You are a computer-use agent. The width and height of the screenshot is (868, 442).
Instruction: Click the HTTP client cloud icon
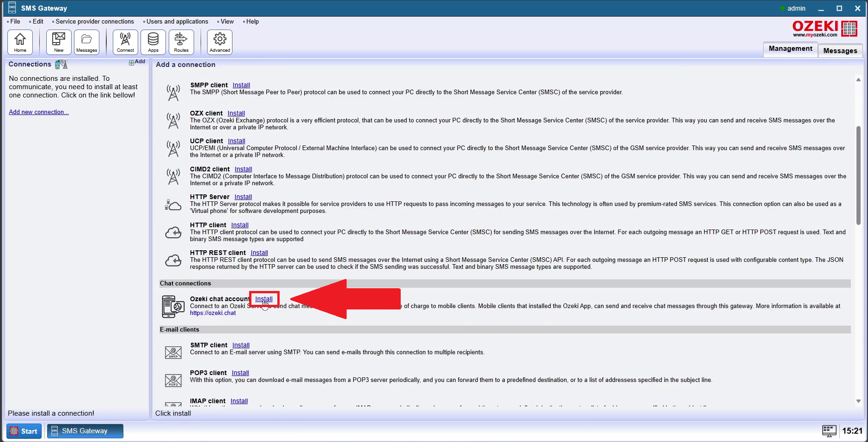[173, 232]
